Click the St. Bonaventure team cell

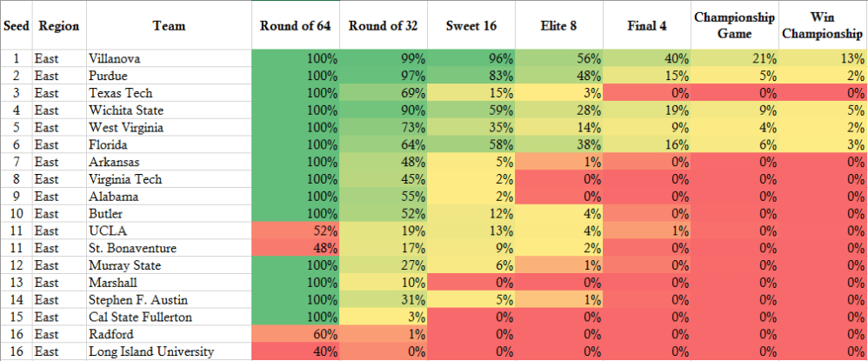tap(168, 248)
